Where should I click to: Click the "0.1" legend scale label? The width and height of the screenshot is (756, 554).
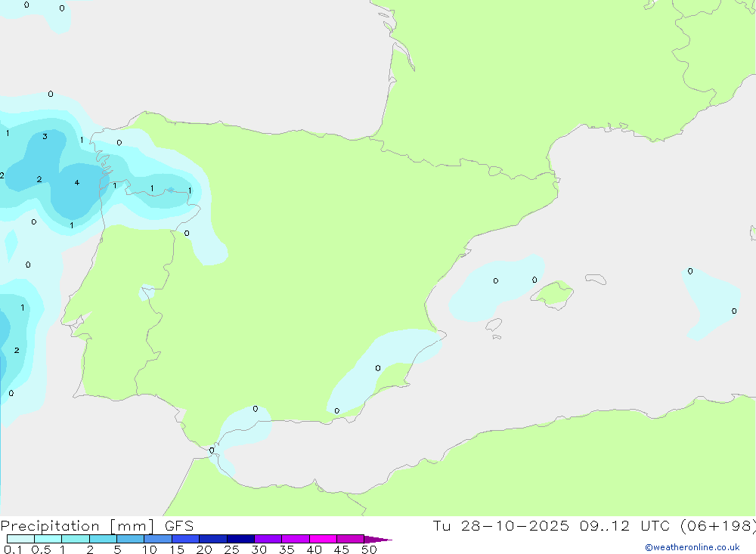pyautogui.click(x=13, y=549)
